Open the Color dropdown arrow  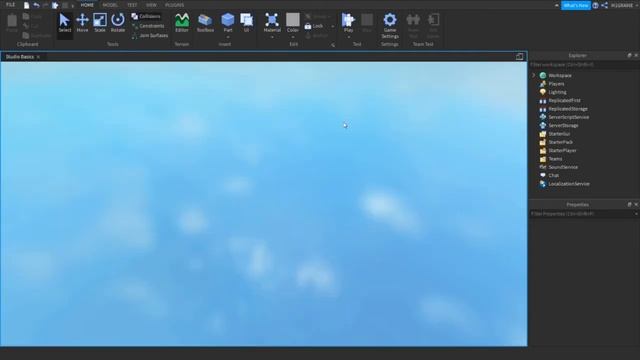[293, 37]
